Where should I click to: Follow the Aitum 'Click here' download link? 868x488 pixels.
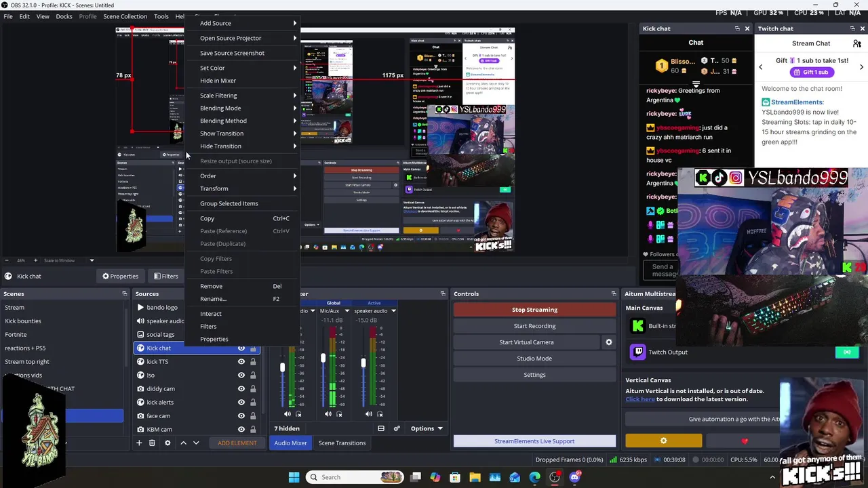640,399
